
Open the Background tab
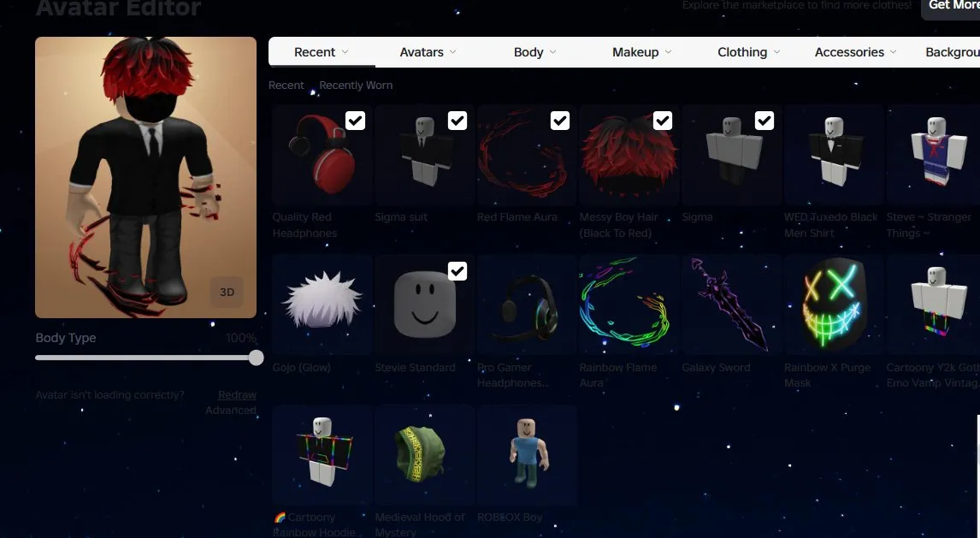click(953, 52)
